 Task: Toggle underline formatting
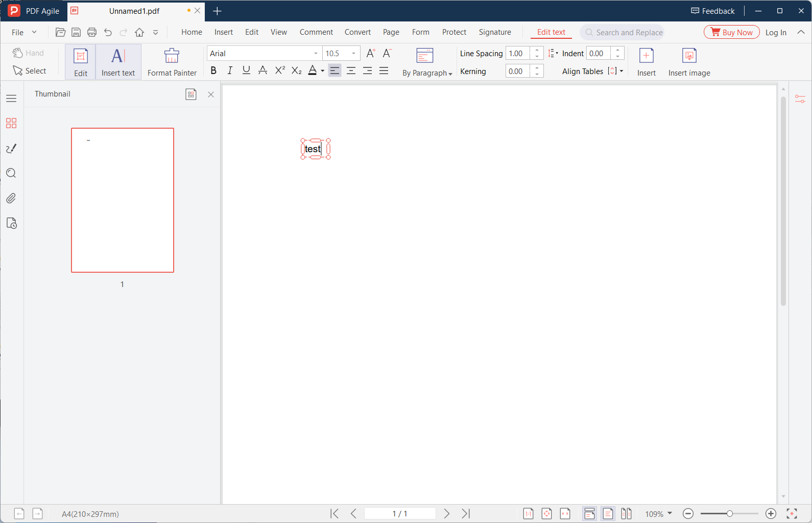click(246, 70)
